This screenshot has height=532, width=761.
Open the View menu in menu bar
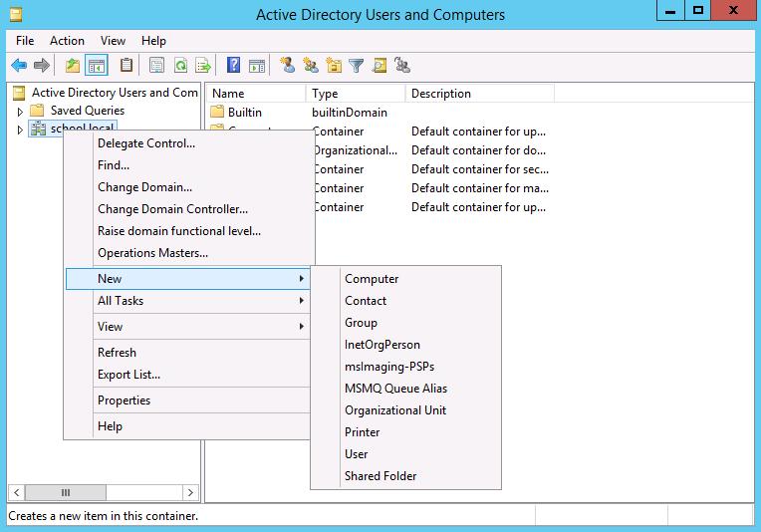[x=113, y=41]
